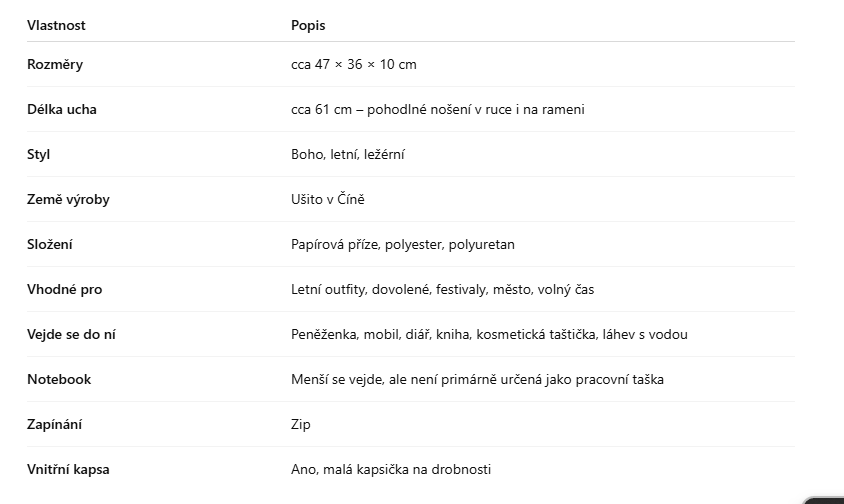Click the dimensions value "cca 47 × 36 × 10 cm"
This screenshot has height=504, width=844.
pyautogui.click(x=354, y=64)
